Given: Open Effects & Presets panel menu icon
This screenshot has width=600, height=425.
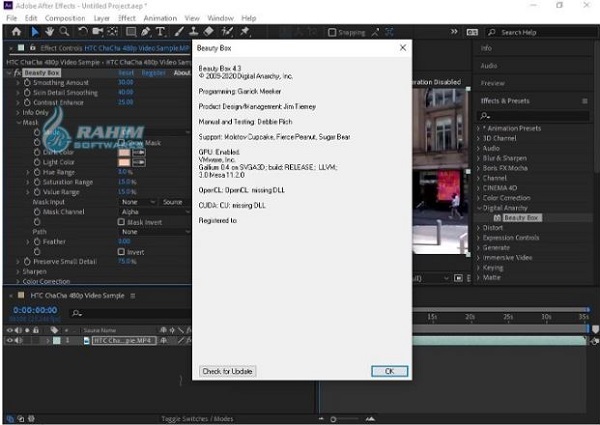Looking at the screenshot, I should click(x=585, y=101).
